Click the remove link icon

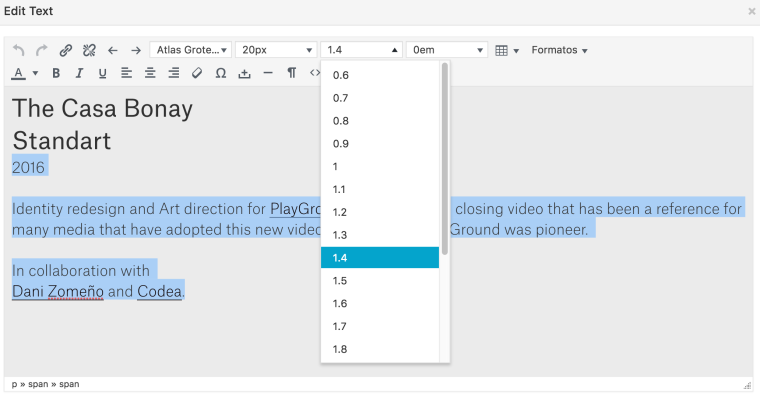[x=89, y=50]
